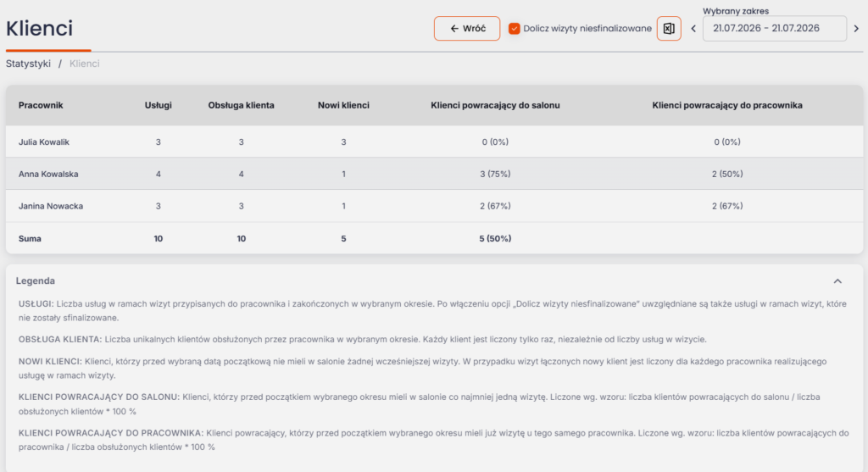The width and height of the screenshot is (868, 472).
Task: Click the Nowi klienci column header
Action: point(343,105)
